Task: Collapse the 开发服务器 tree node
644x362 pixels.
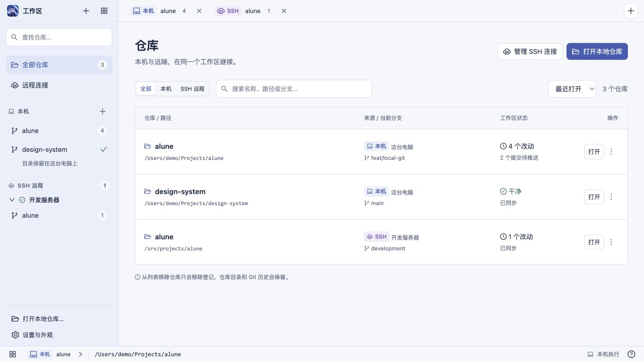Action: [x=13, y=200]
